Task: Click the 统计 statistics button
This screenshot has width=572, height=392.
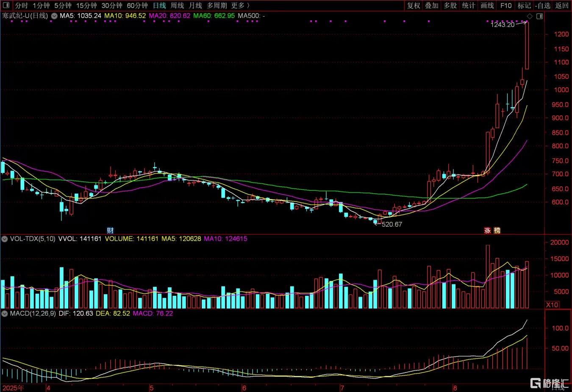Action: (468, 6)
